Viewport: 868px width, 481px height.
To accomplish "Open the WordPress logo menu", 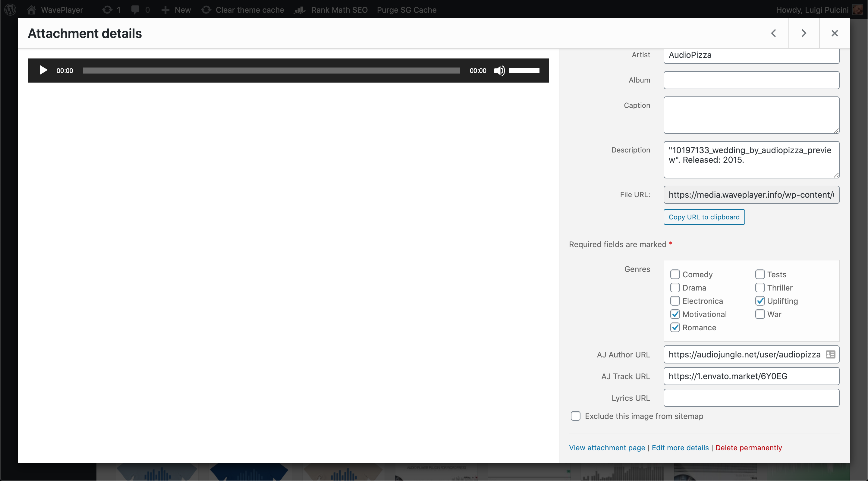I will click(x=10, y=9).
